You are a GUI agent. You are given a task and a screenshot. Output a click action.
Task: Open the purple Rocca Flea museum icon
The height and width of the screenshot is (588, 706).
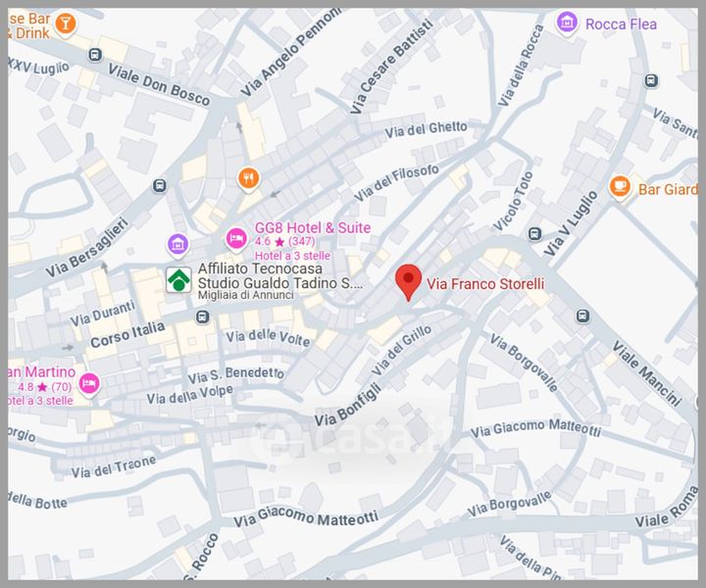[567, 23]
